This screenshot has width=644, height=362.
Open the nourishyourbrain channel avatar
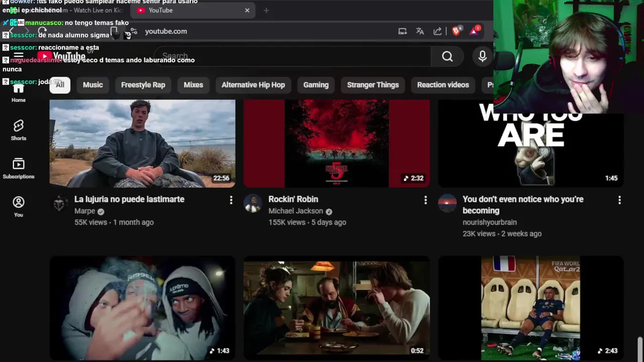tap(447, 204)
